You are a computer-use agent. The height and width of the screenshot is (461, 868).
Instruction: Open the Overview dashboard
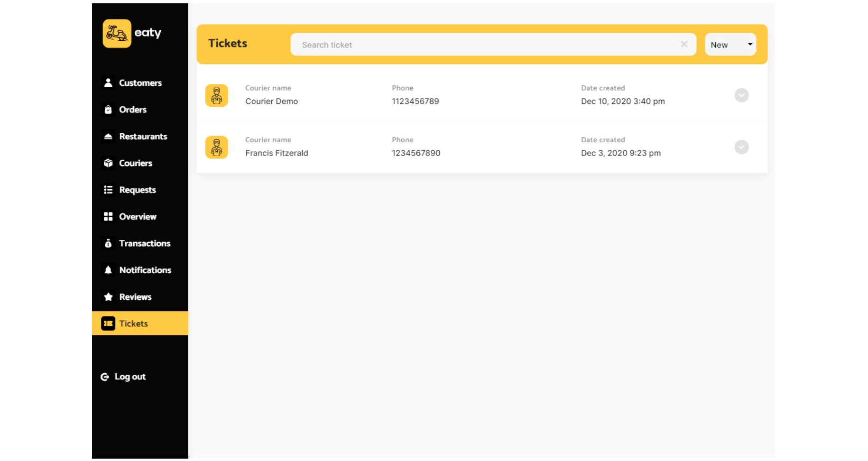(140, 217)
